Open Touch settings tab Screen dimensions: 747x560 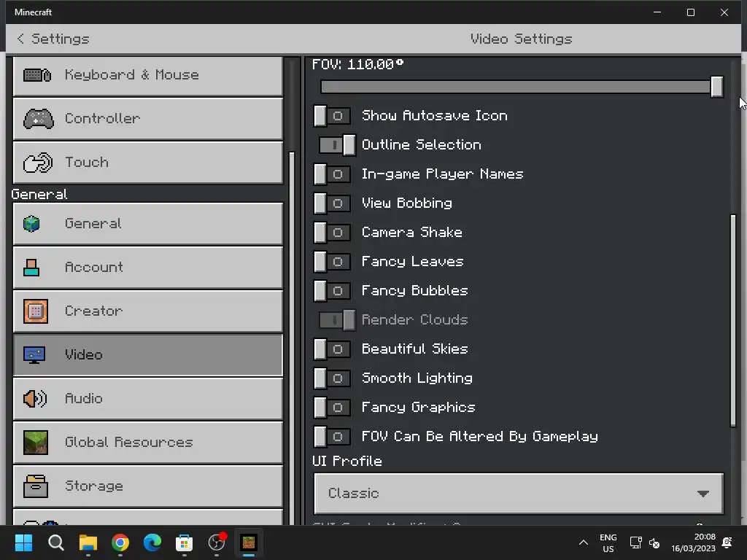pyautogui.click(x=148, y=163)
